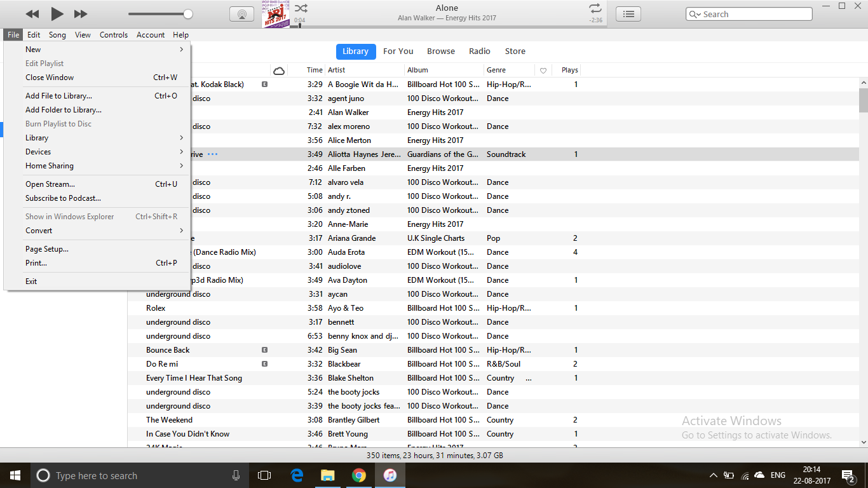Click the iCloud status column header icon

coord(278,70)
